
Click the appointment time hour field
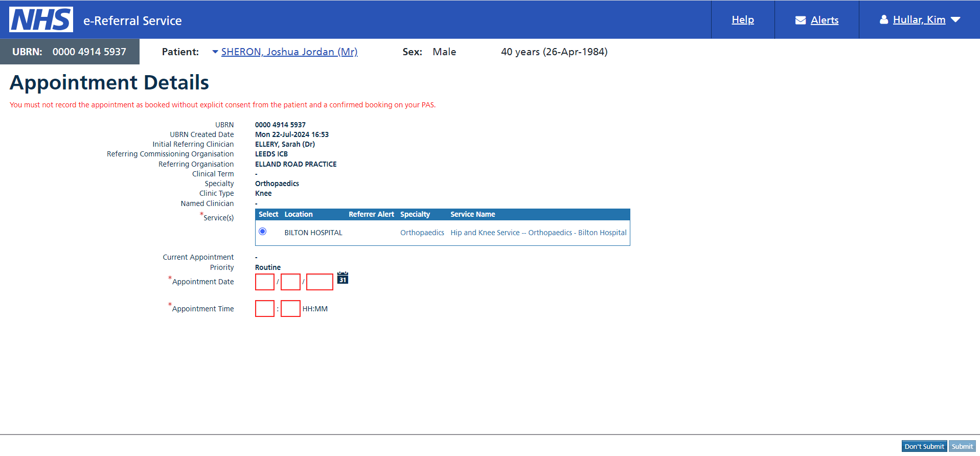tap(265, 309)
